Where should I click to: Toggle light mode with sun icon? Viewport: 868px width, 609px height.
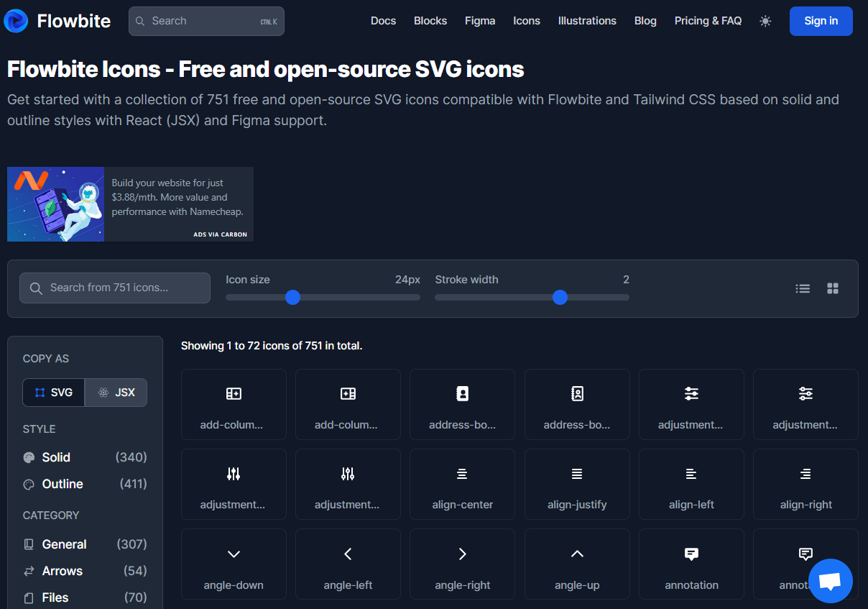[x=765, y=21]
